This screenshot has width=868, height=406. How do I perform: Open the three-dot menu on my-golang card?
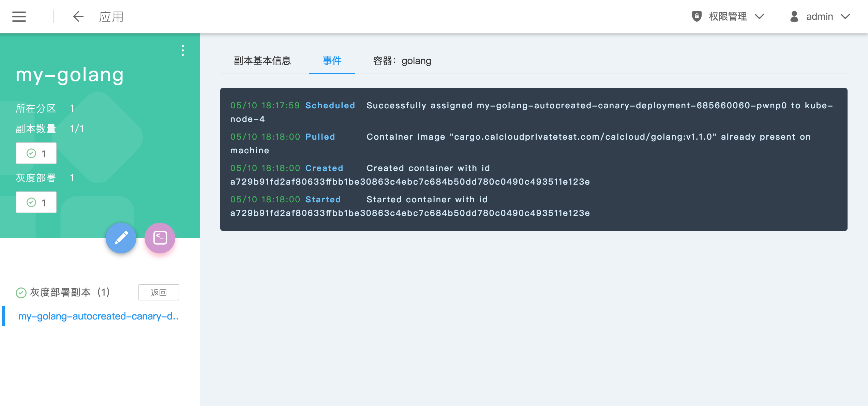coord(183,50)
